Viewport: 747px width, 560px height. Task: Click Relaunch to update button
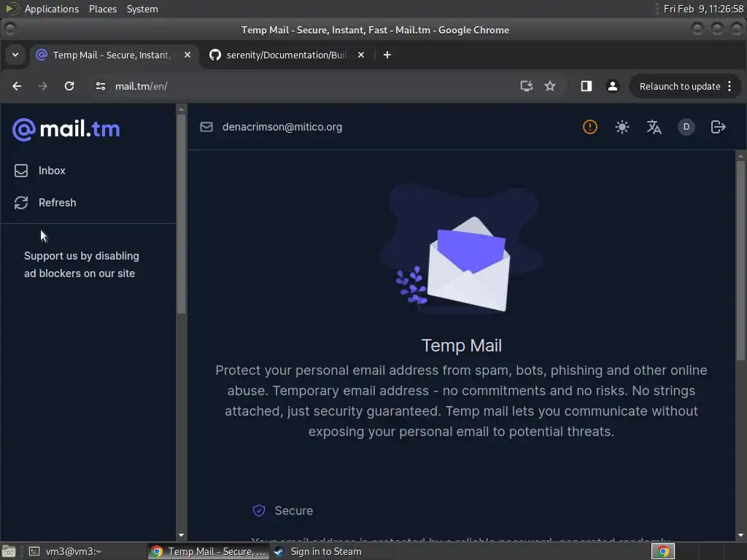point(679,86)
